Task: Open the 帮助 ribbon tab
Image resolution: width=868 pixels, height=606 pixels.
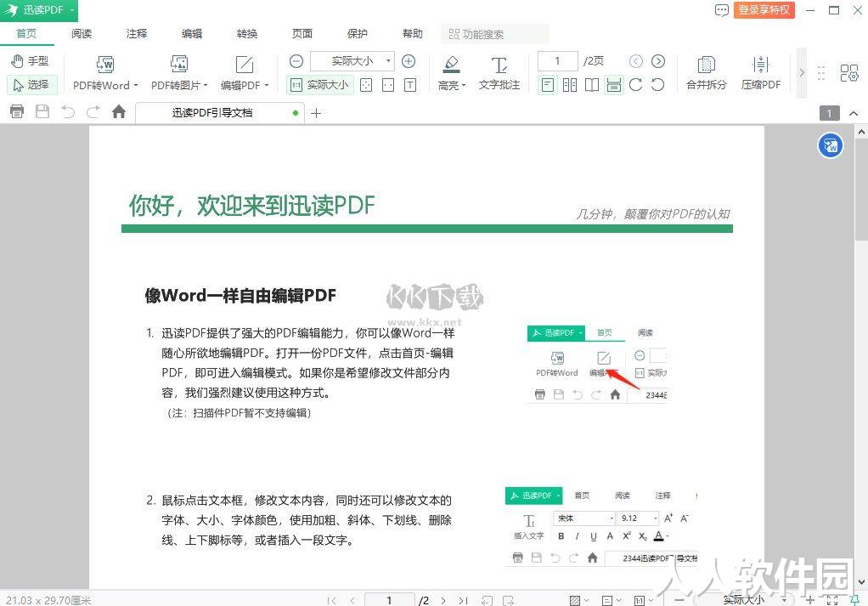Action: click(413, 34)
